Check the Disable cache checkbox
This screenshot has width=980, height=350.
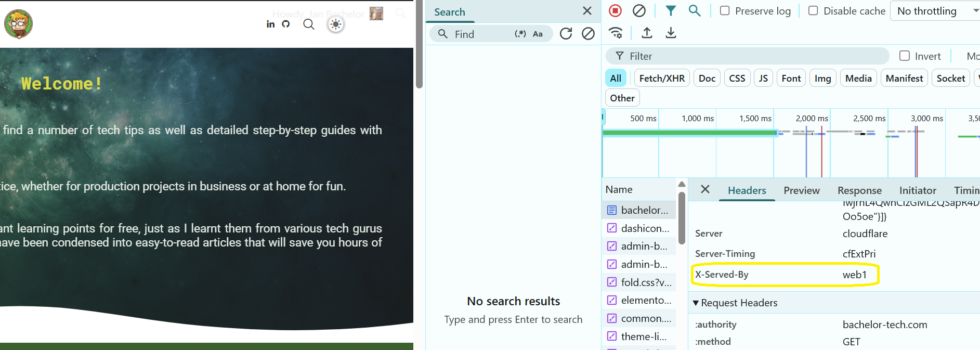(x=813, y=11)
